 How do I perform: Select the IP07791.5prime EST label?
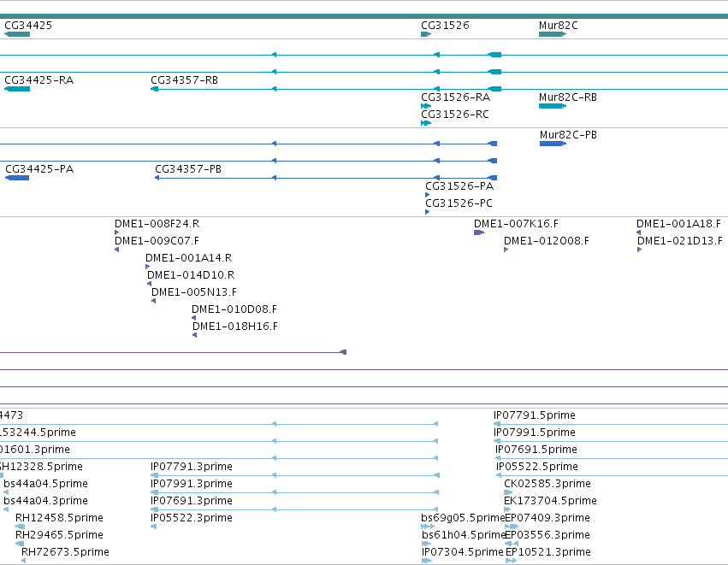(x=535, y=415)
